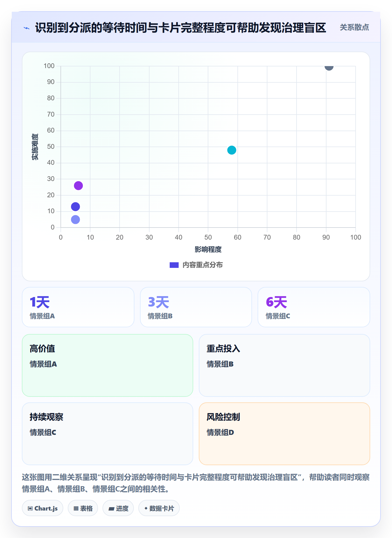Click the 数据卡片 tag chip
Image resolution: width=392 pixels, height=538 pixels.
click(x=159, y=508)
